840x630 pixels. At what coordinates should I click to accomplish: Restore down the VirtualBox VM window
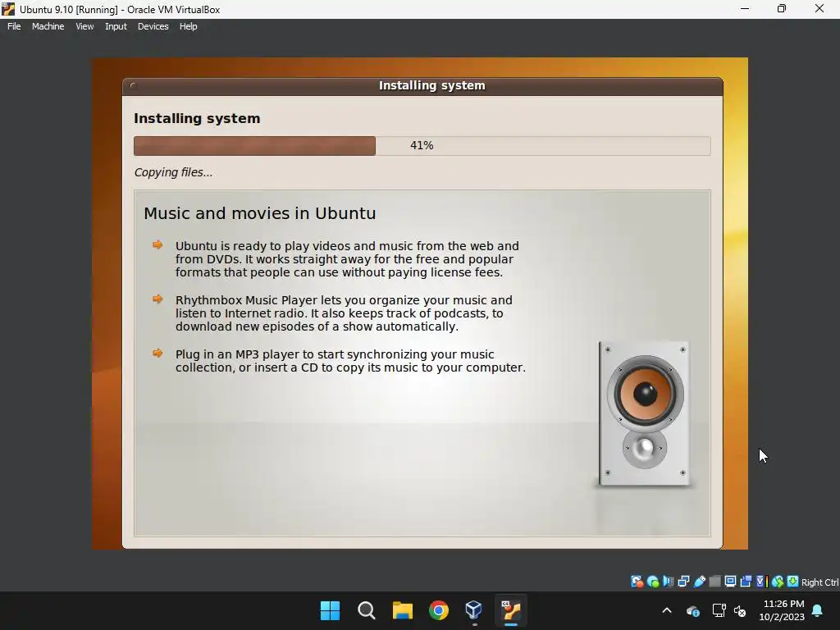[x=782, y=9]
